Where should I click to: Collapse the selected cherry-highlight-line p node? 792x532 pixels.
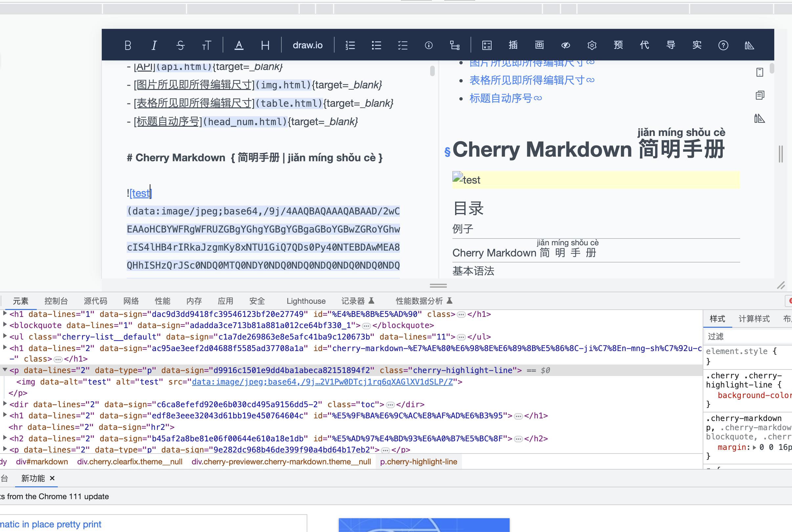pos(5,370)
